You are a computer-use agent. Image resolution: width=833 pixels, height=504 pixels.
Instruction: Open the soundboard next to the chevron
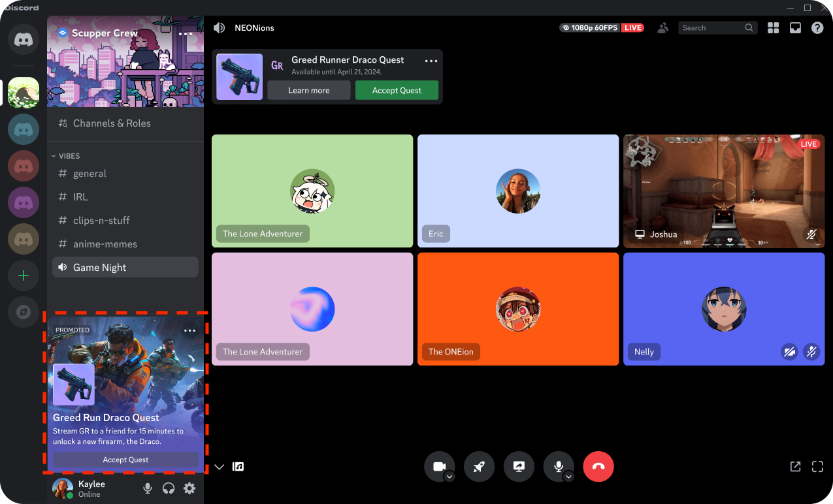(238, 466)
